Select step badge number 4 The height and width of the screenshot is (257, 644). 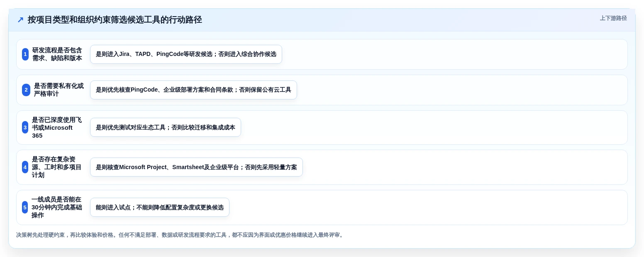25,167
